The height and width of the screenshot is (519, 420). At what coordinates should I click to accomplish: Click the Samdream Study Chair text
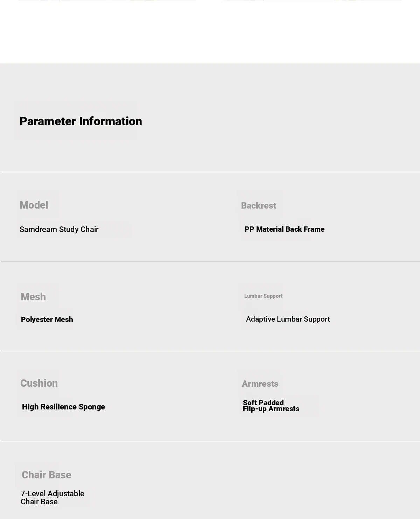(x=59, y=230)
